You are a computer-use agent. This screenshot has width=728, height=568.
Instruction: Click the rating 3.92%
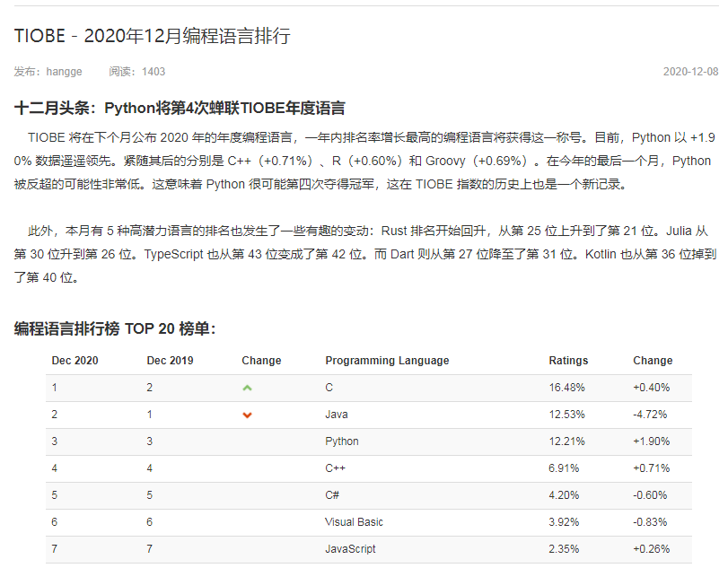click(564, 522)
